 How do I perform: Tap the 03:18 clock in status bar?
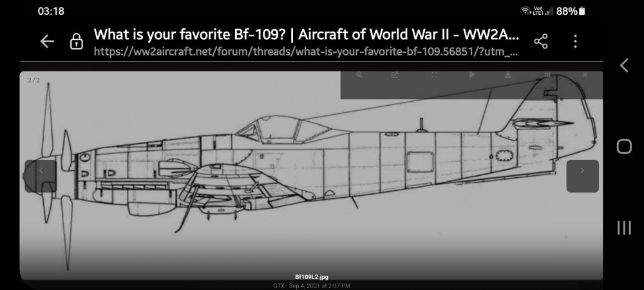point(51,11)
